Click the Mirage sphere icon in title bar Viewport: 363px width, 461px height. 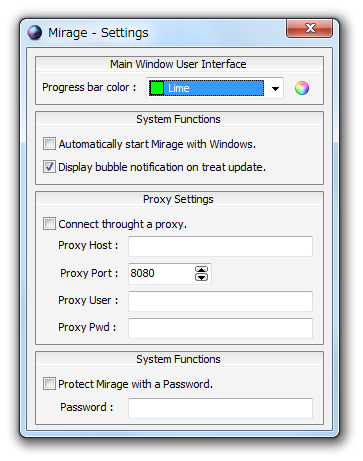pos(35,33)
